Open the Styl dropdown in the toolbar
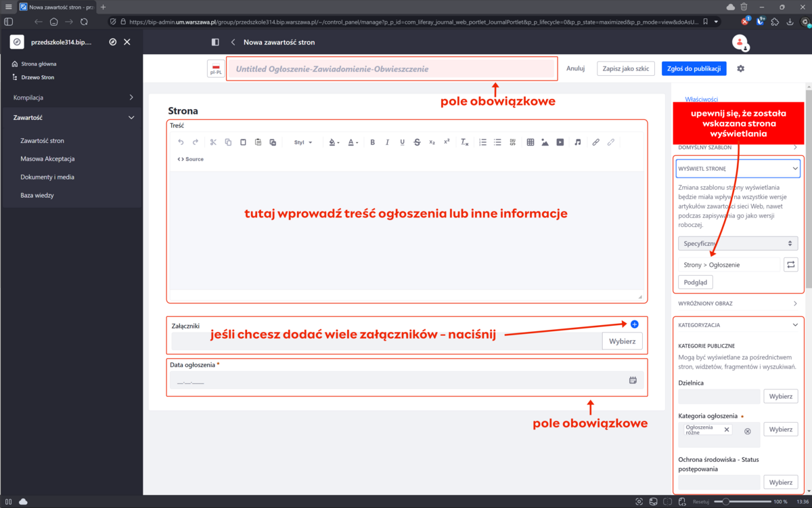The image size is (812, 508). click(x=302, y=142)
